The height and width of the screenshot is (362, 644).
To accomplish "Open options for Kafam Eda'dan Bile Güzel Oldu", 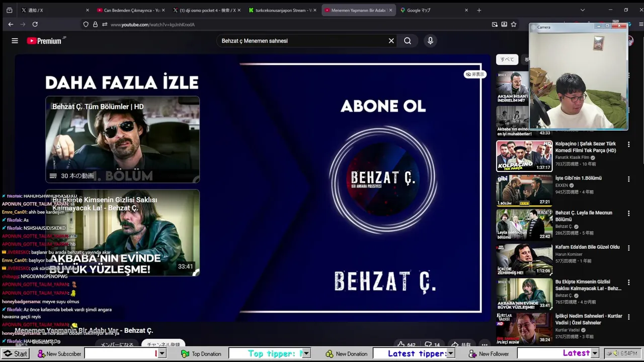I will tap(628, 248).
